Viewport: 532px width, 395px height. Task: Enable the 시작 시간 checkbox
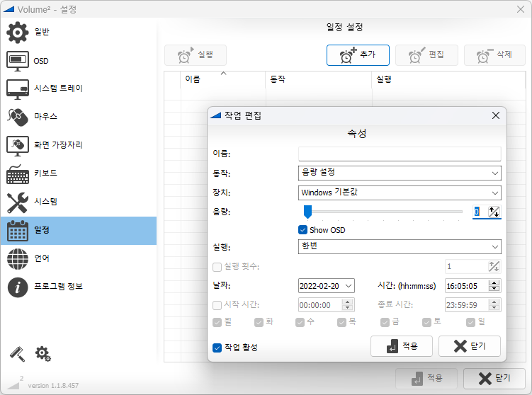click(x=217, y=305)
